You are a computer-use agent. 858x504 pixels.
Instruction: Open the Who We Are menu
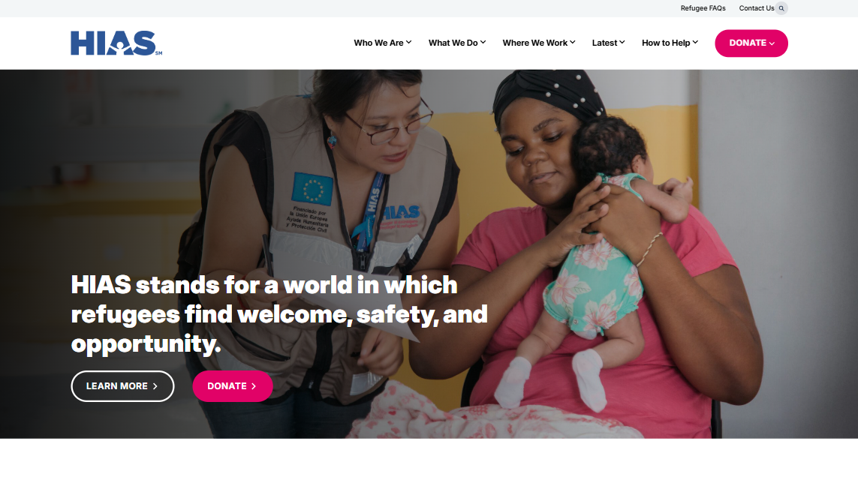[x=378, y=43]
